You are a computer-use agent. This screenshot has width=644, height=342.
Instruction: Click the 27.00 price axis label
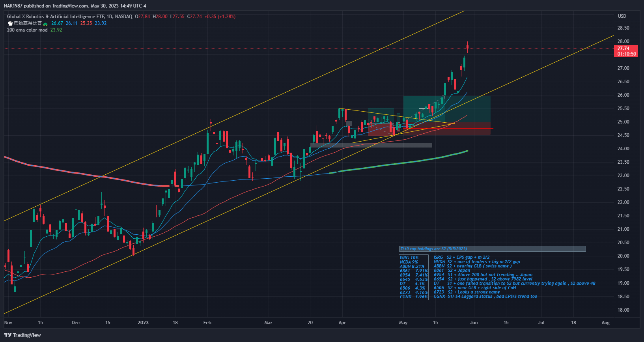[623, 68]
